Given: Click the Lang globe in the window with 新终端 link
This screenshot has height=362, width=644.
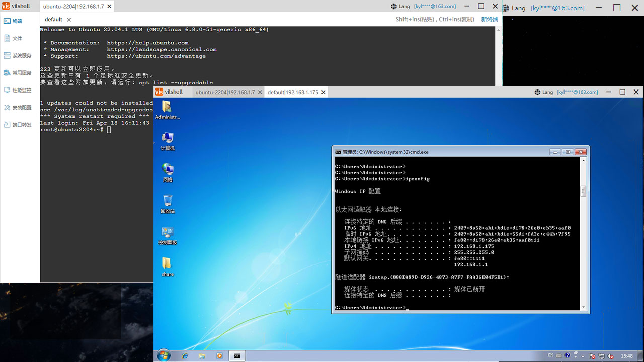Looking at the screenshot, I should pyautogui.click(x=394, y=6).
